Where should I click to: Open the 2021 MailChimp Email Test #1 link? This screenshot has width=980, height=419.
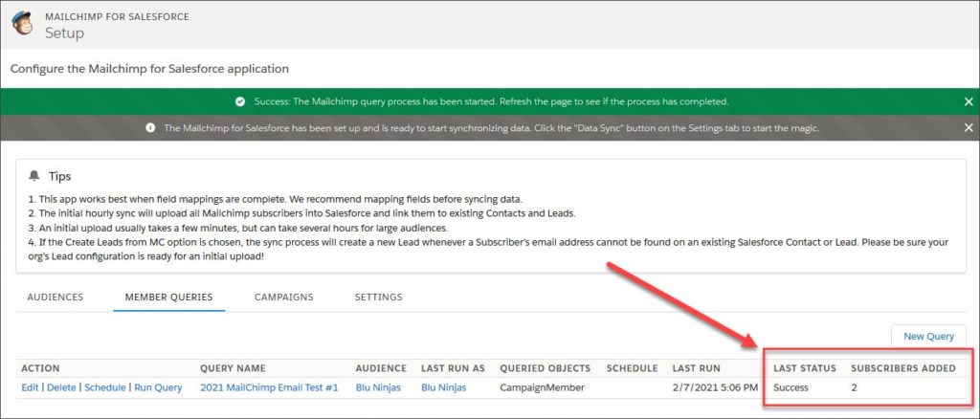[x=269, y=387]
